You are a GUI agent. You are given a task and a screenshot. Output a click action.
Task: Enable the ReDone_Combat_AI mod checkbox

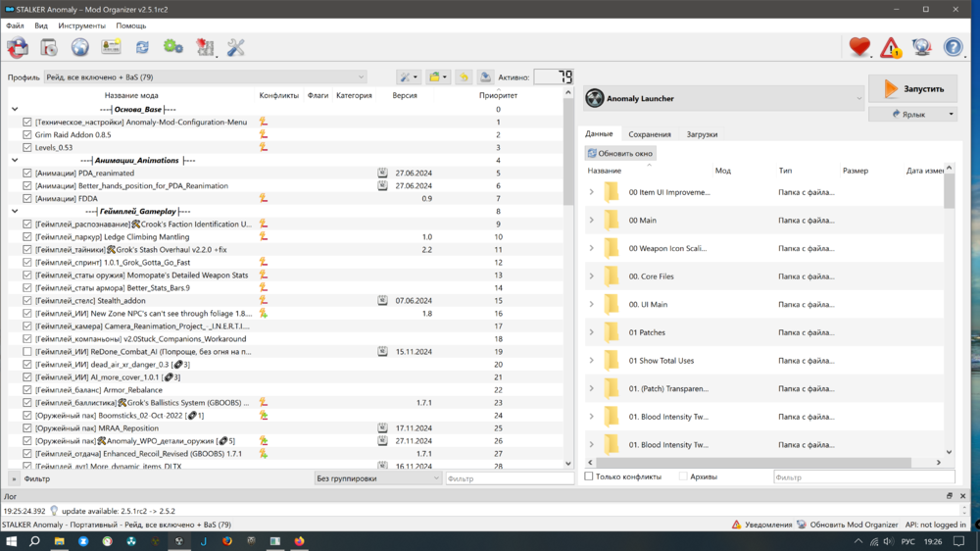click(x=27, y=351)
